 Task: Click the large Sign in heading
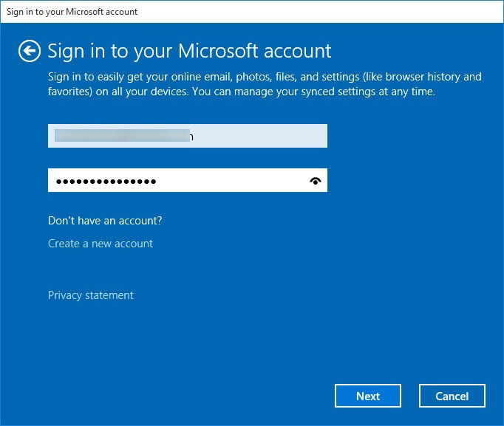[x=189, y=51]
